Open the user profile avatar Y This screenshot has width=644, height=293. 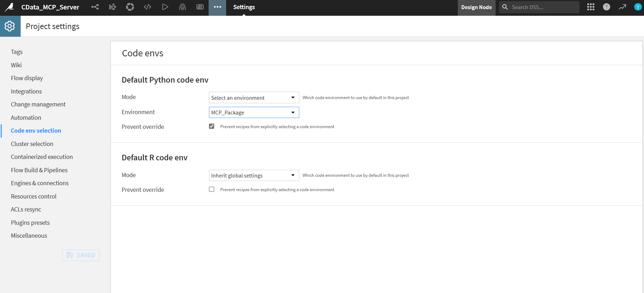[x=638, y=7]
